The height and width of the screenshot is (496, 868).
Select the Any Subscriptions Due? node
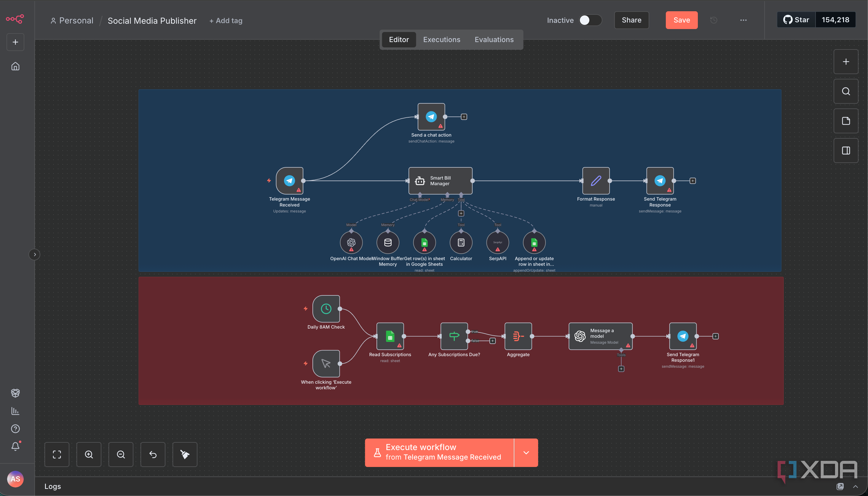454,336
